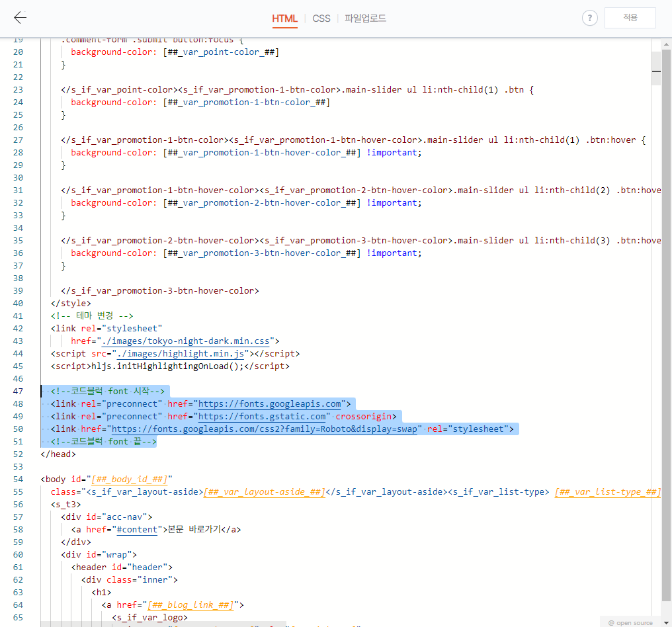Click the [##_var_point-color_##] value

[221, 52]
